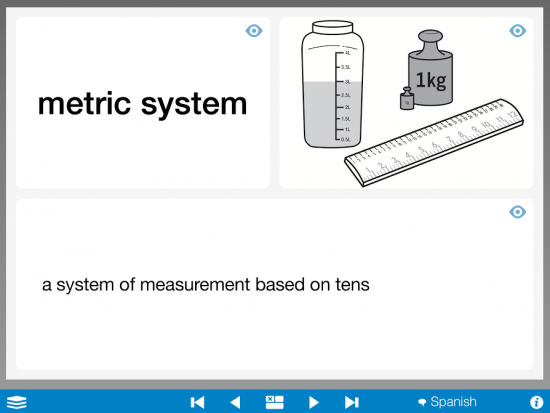Open the card stack list icon
The image size is (550, 413).
pyautogui.click(x=16, y=402)
